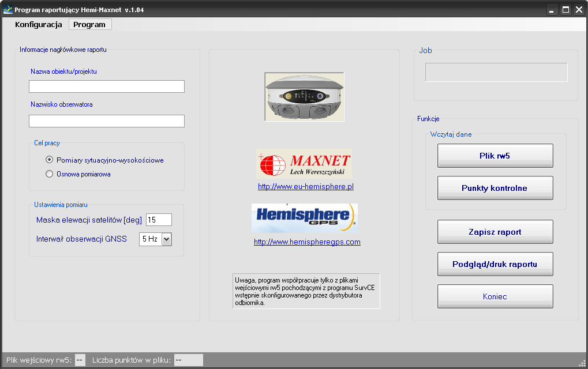Click the Plik wejściowy rw5 status value
588x369 pixels.
(x=80, y=360)
